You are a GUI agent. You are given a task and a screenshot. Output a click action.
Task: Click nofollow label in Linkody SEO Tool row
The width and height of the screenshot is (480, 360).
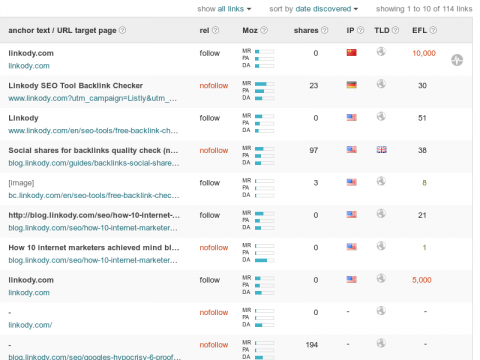coord(214,86)
